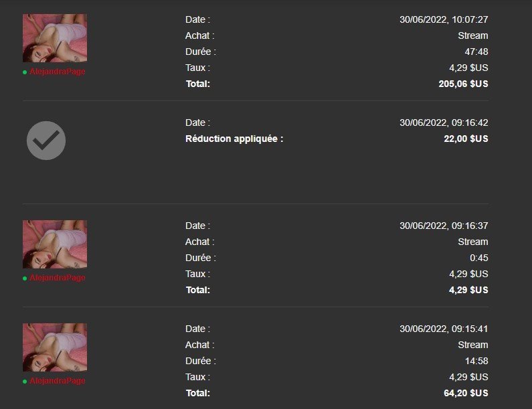Select the 64,20 $US total amount
532x409 pixels.
click(466, 393)
